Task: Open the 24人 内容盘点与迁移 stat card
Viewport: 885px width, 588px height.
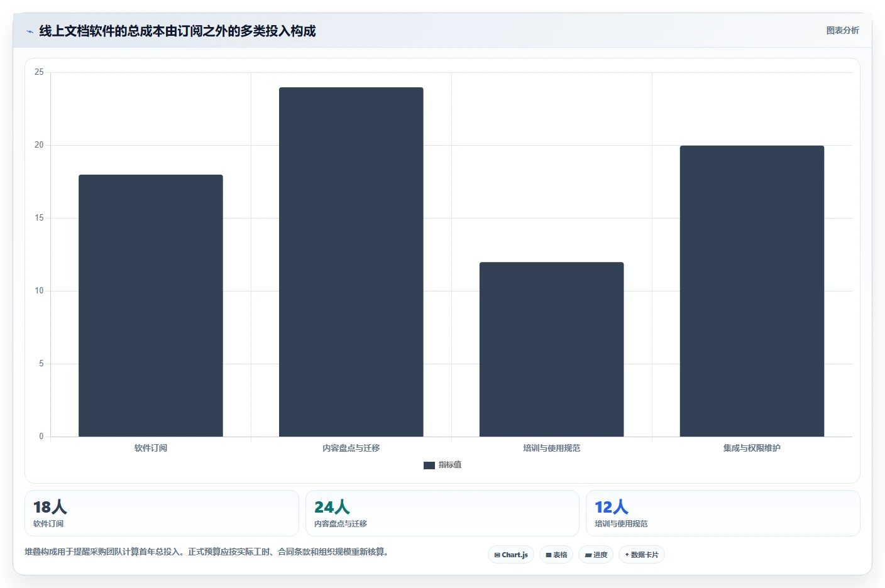Action: click(442, 513)
